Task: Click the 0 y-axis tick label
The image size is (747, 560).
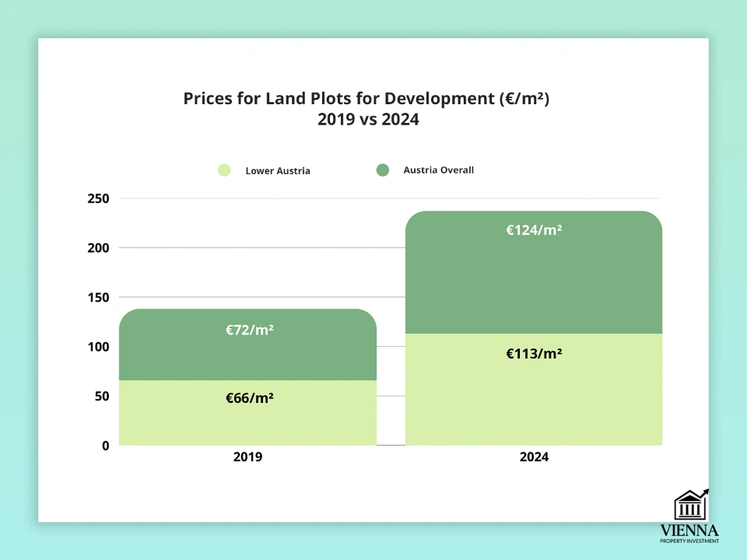Action: [104, 446]
